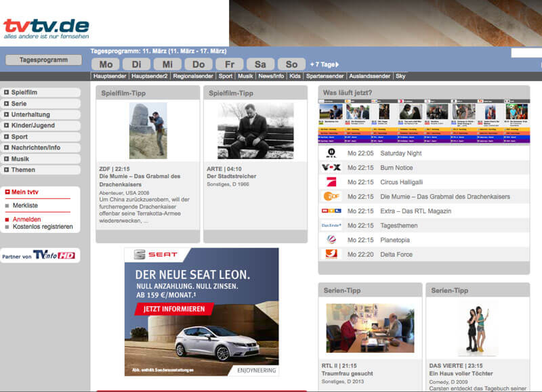Image resolution: width=542 pixels, height=392 pixels.
Task: Open Kids in the channel bar
Action: click(295, 76)
